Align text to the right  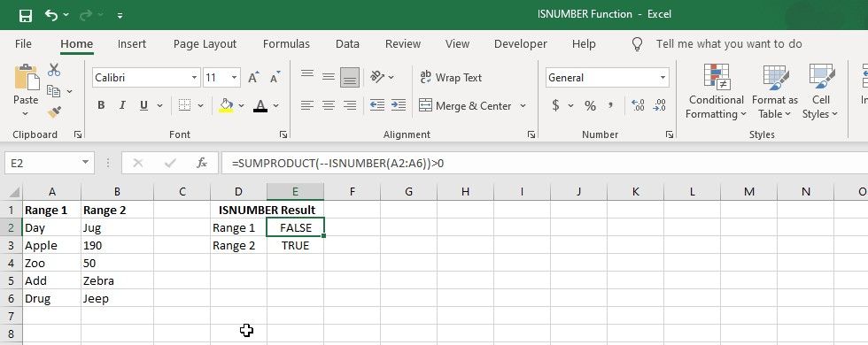349,105
